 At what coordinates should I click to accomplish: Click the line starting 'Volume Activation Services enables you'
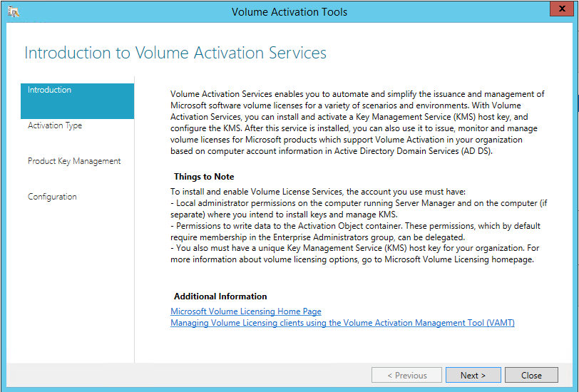(357, 94)
